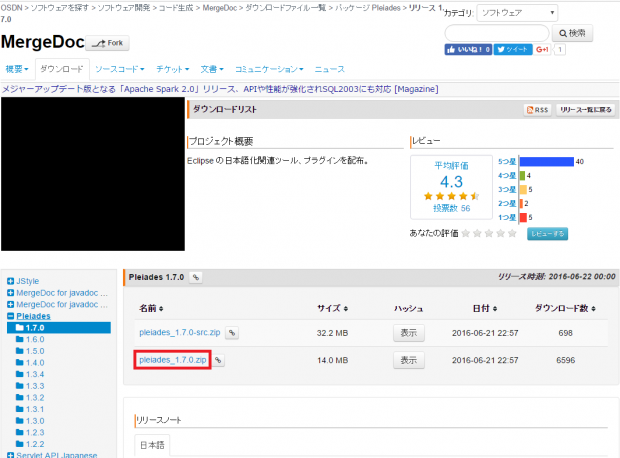Screen dimensions: 620x458
Task: Click the パッケージ Pleiades breadcrumb link
Action: pos(368,8)
